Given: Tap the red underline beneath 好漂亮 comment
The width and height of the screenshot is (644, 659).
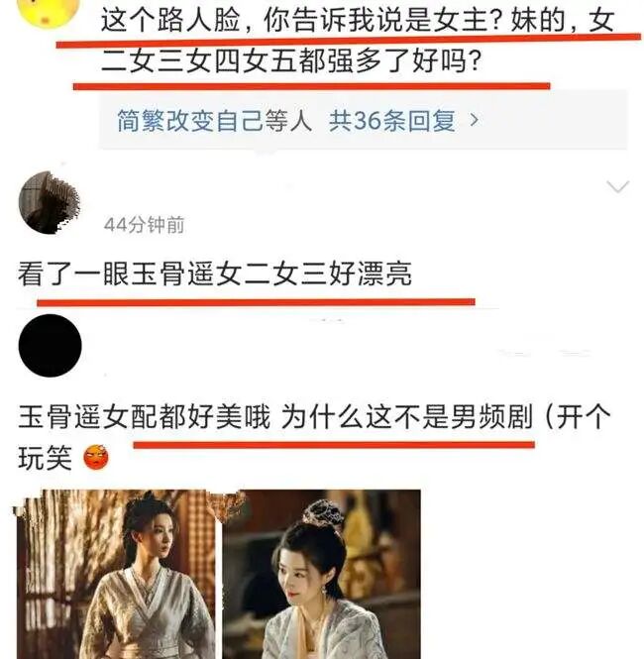Looking at the screenshot, I should [x=256, y=302].
